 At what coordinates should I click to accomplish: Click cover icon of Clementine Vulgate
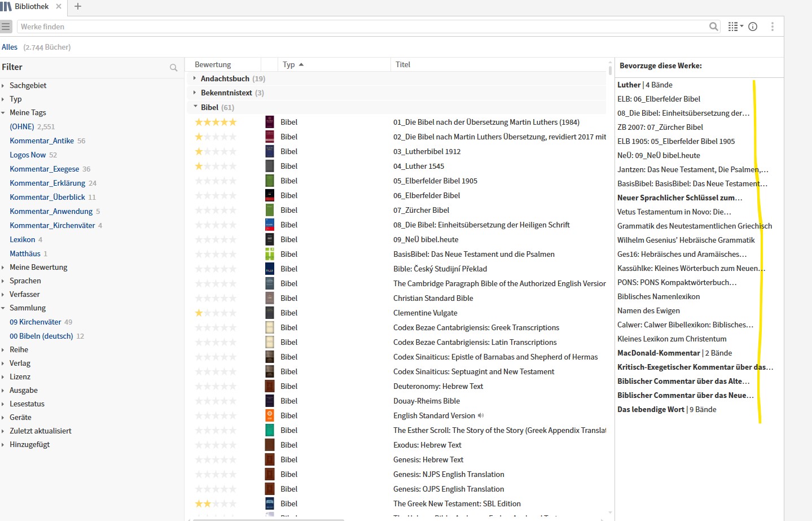click(x=270, y=313)
